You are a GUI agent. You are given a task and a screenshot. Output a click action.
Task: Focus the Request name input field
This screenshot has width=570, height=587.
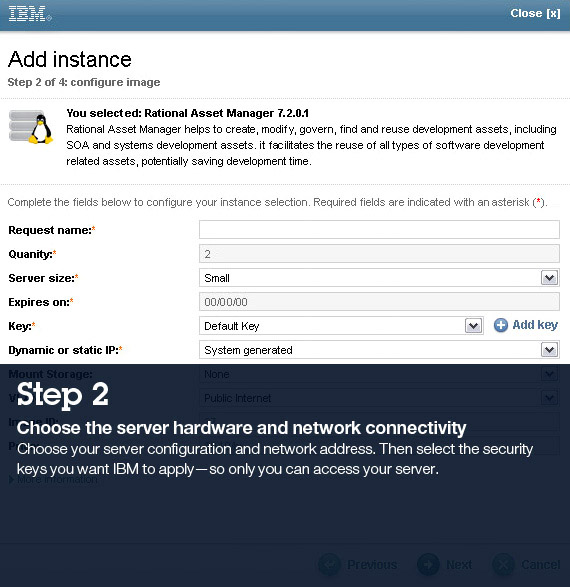click(x=379, y=229)
